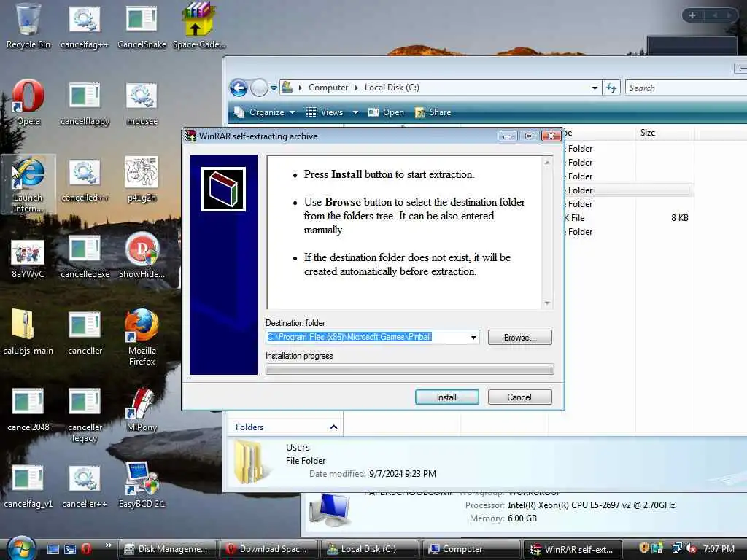Click the network tray icon
The width and height of the screenshot is (747, 560).
676,548
